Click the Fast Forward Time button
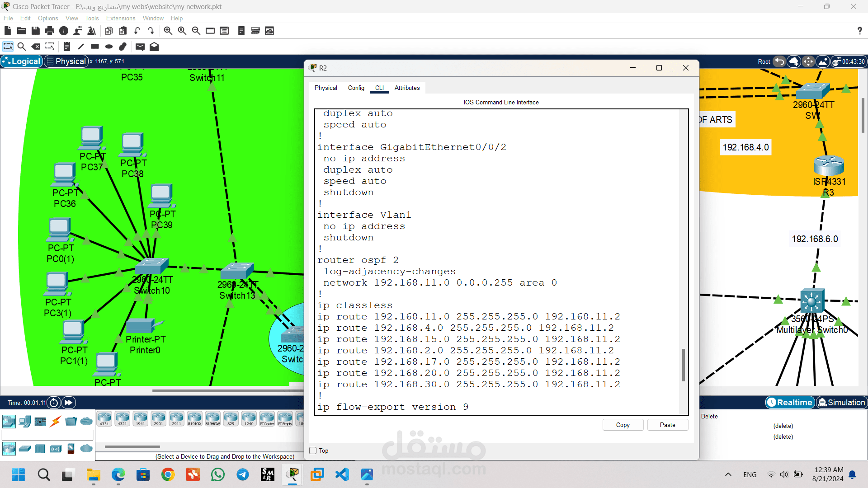868x488 pixels. point(69,403)
